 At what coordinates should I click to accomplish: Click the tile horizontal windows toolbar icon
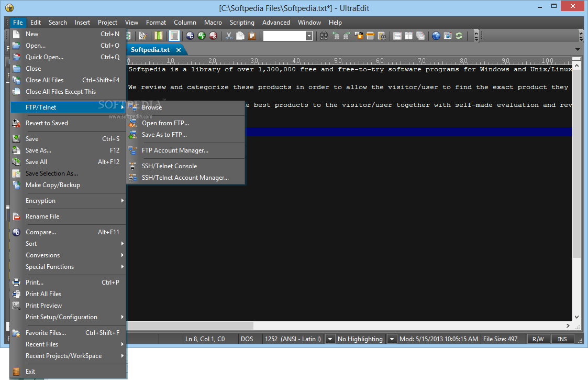point(397,36)
